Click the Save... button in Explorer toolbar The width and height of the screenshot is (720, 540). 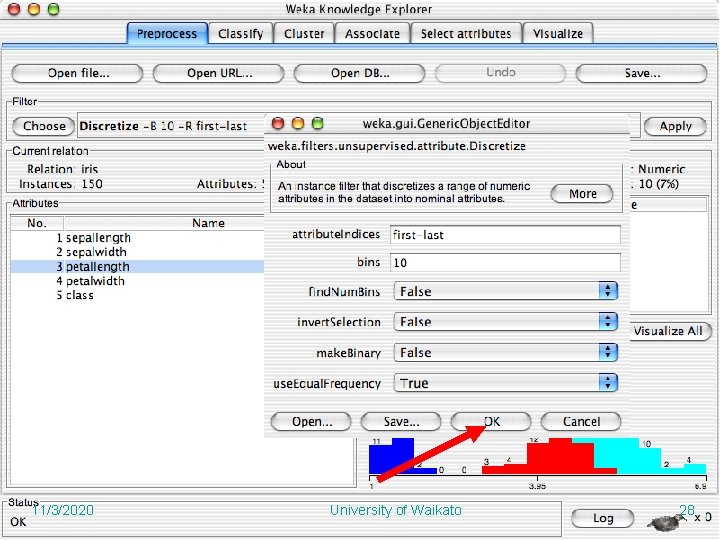click(x=641, y=73)
